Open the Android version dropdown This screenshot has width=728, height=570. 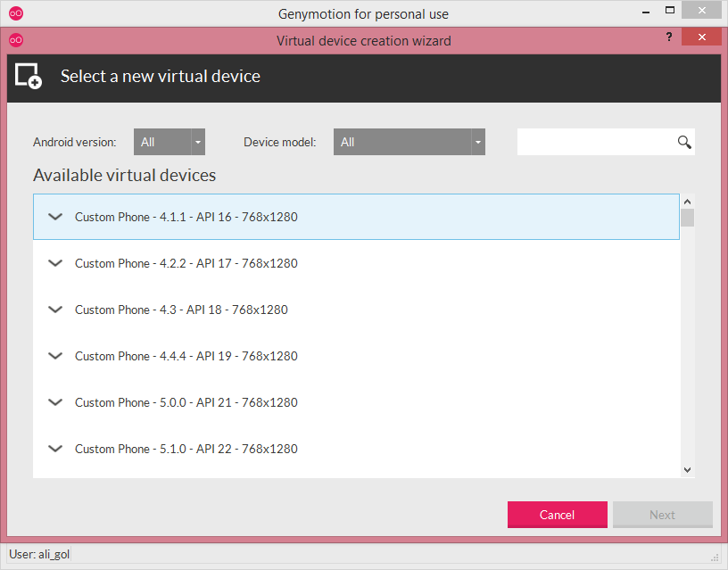[170, 142]
